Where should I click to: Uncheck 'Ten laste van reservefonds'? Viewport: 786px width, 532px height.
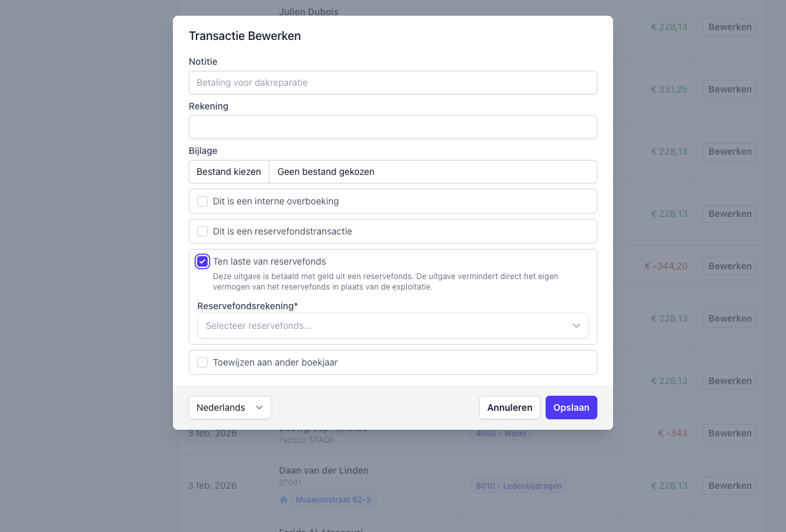point(202,261)
